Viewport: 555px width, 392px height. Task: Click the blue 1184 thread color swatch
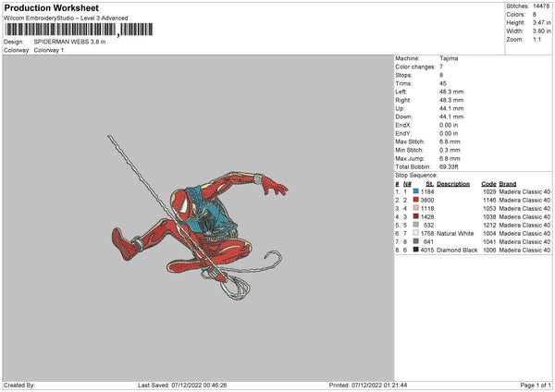point(416,191)
